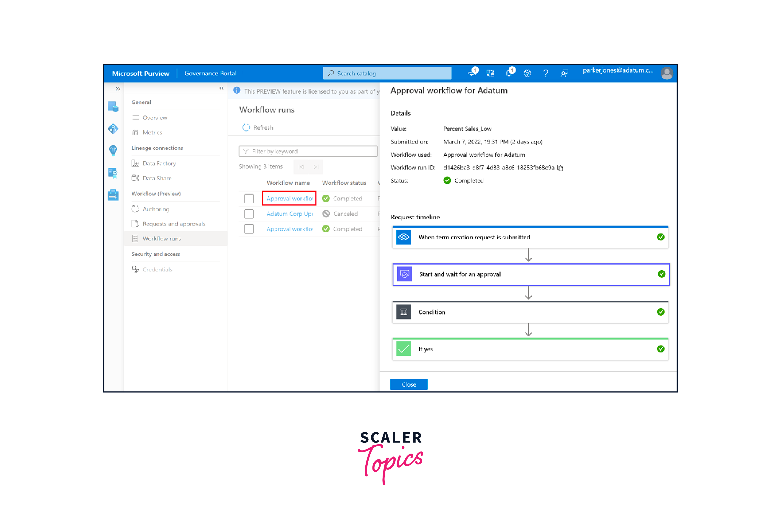Select the Data Catalog icon in left rail
The image size is (781, 532).
tap(113, 106)
